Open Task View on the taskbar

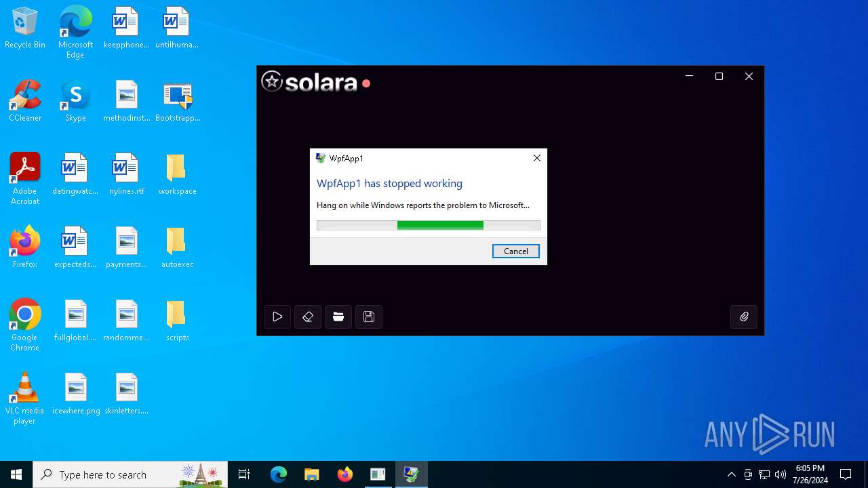(244, 474)
